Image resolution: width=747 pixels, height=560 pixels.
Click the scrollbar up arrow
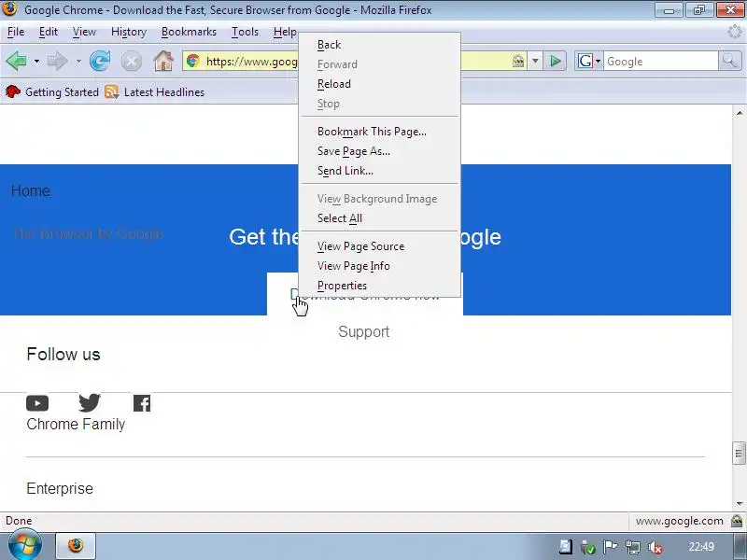click(x=739, y=113)
